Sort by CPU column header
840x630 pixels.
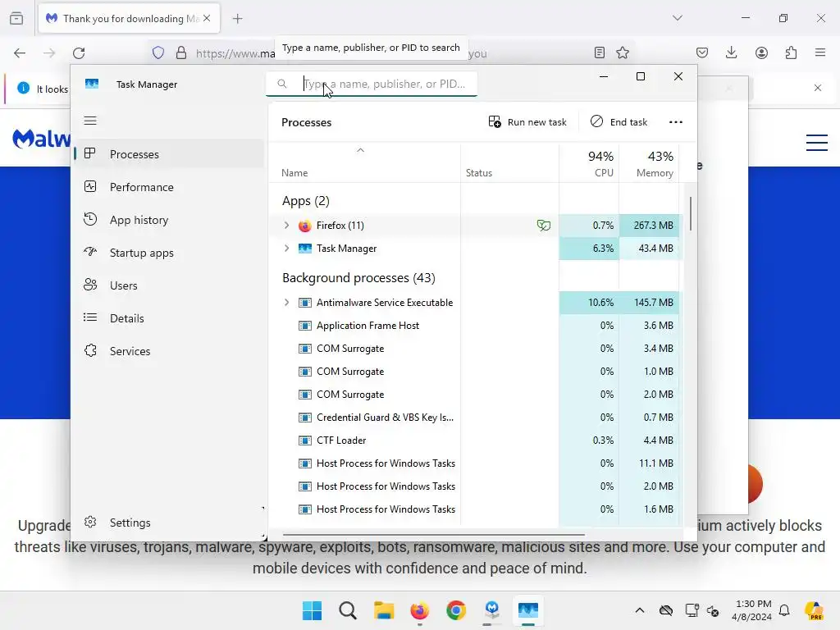(x=589, y=164)
